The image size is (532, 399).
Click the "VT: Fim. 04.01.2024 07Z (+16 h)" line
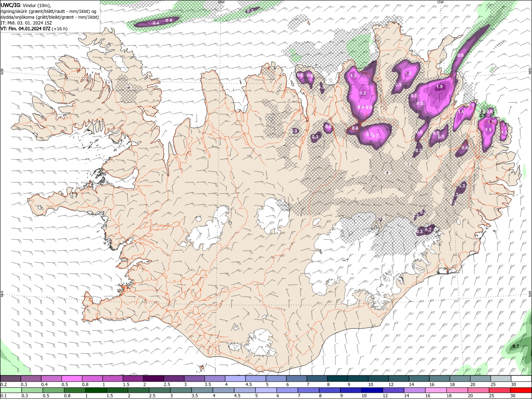pyautogui.click(x=34, y=29)
